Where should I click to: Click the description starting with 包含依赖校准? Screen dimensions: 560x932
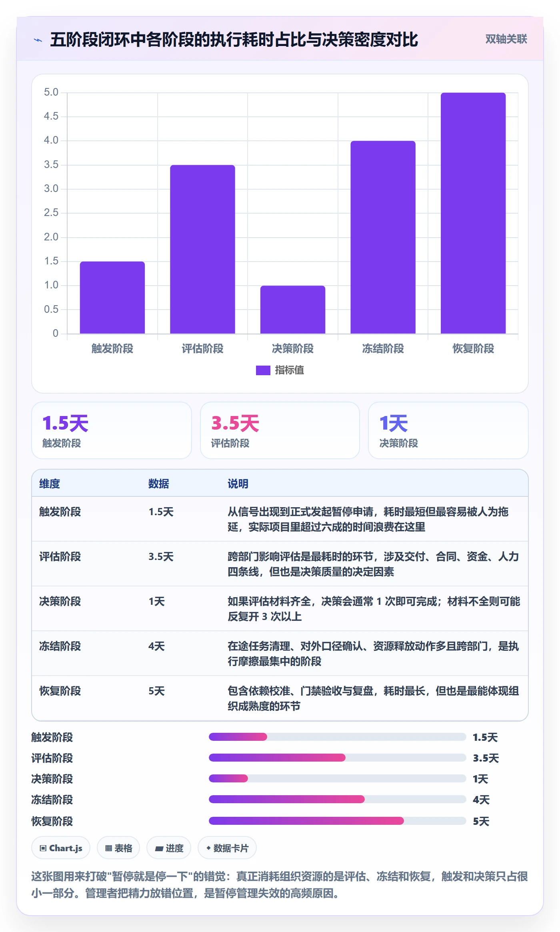(x=374, y=698)
